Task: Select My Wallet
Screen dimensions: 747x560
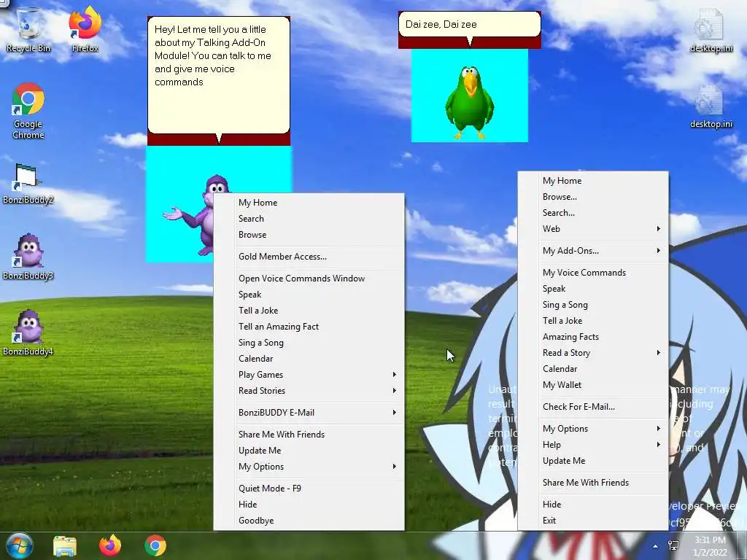Action: [593, 385]
